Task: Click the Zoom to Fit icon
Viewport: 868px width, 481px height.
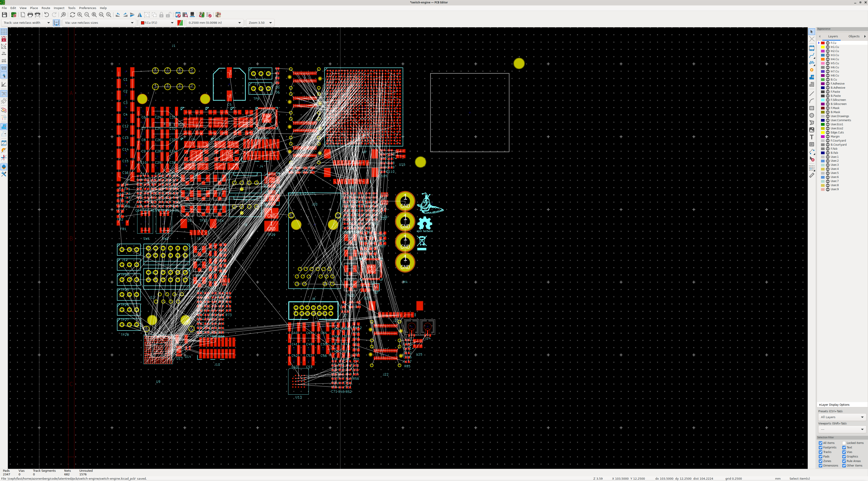Action: pyautogui.click(x=94, y=15)
